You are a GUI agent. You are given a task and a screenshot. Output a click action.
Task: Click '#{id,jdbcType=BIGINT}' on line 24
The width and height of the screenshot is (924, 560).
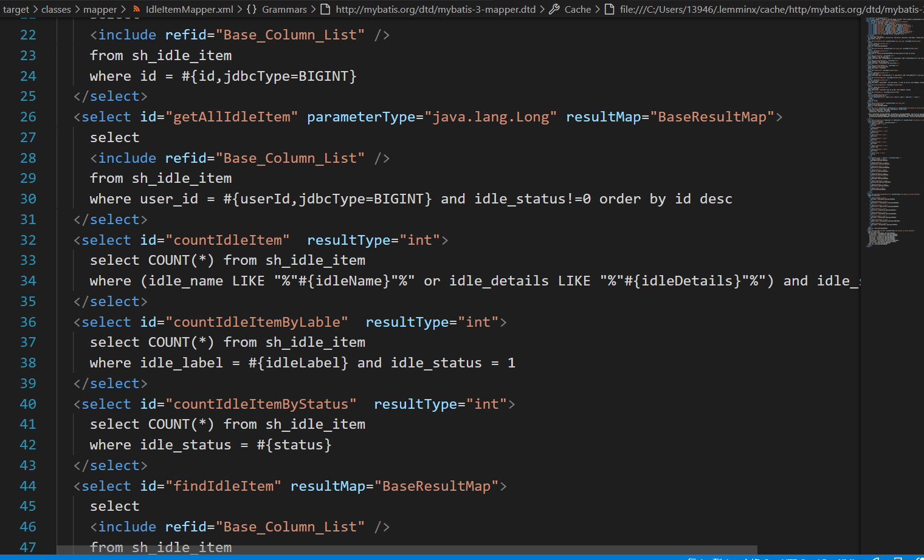(x=269, y=77)
